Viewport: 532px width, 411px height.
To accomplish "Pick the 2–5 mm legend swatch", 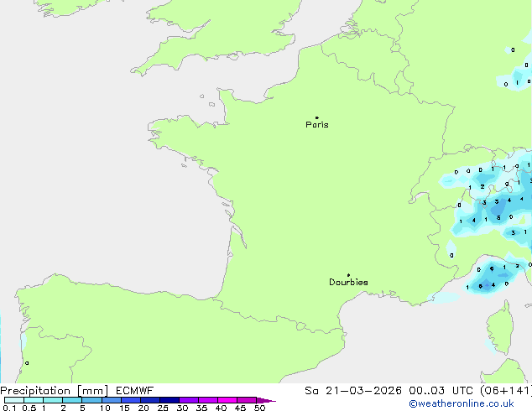I will pos(72,400).
